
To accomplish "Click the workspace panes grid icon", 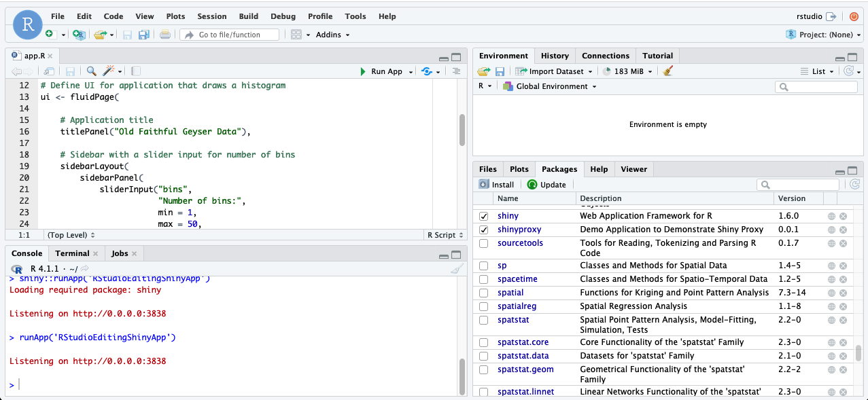I will (x=296, y=35).
